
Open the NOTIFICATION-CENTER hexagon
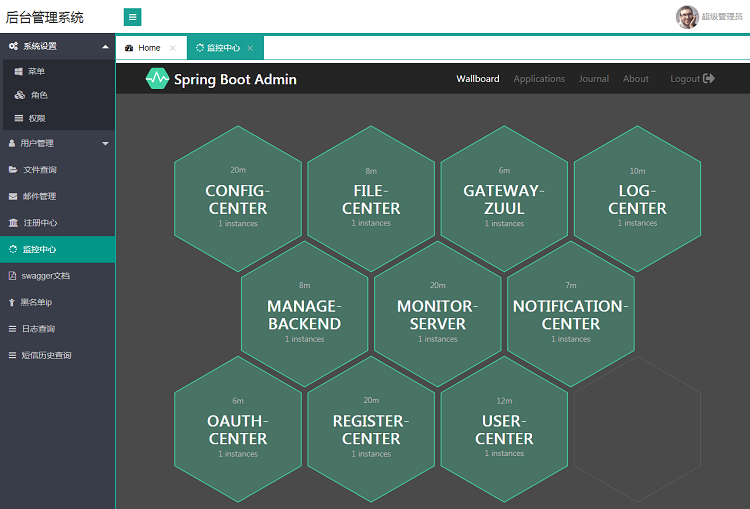[x=571, y=314]
